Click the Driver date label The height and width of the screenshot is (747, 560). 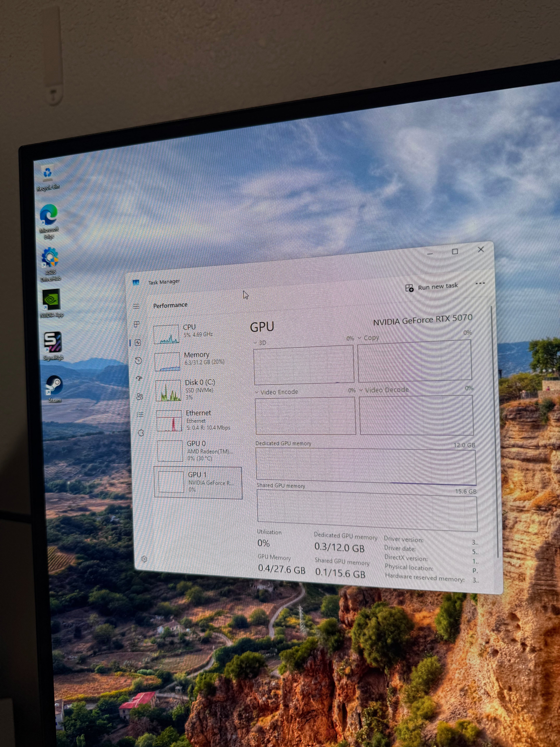(x=400, y=548)
